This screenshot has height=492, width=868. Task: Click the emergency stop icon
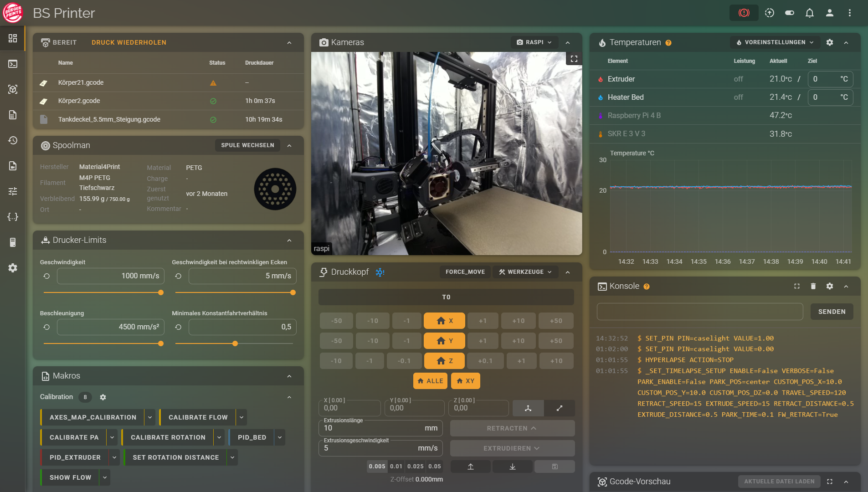coord(744,13)
